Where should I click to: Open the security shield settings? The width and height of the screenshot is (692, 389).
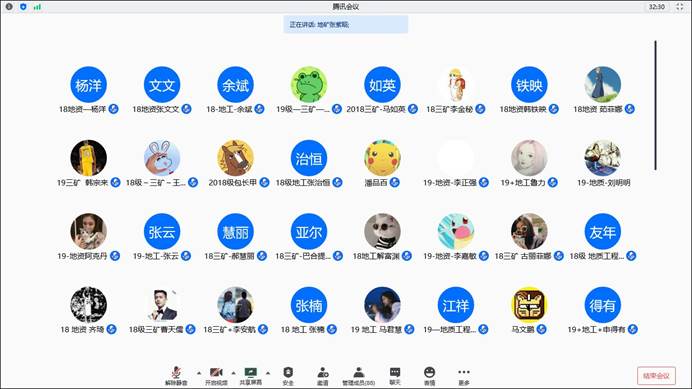288,376
